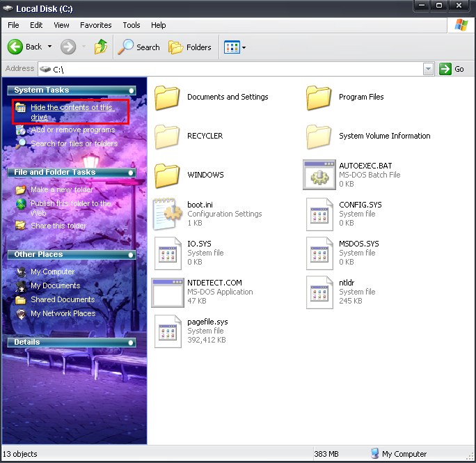Collapse the Other Places panel
The height and width of the screenshot is (463, 476).
(131, 255)
